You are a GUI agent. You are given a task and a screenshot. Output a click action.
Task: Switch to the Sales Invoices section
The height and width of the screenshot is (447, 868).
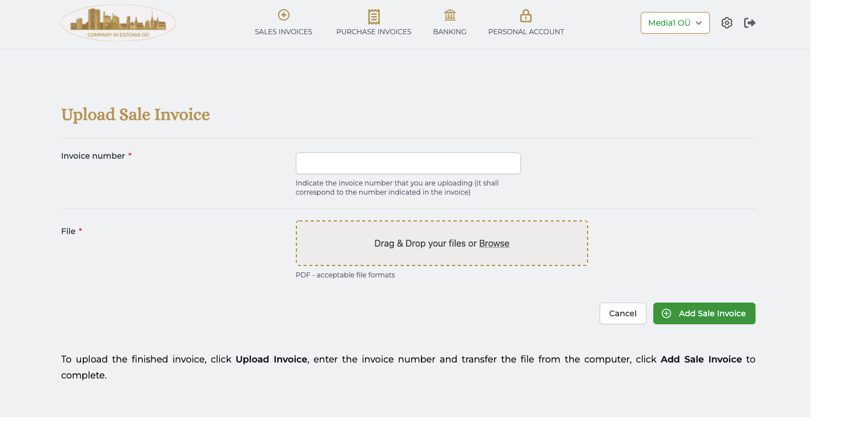coord(284,31)
